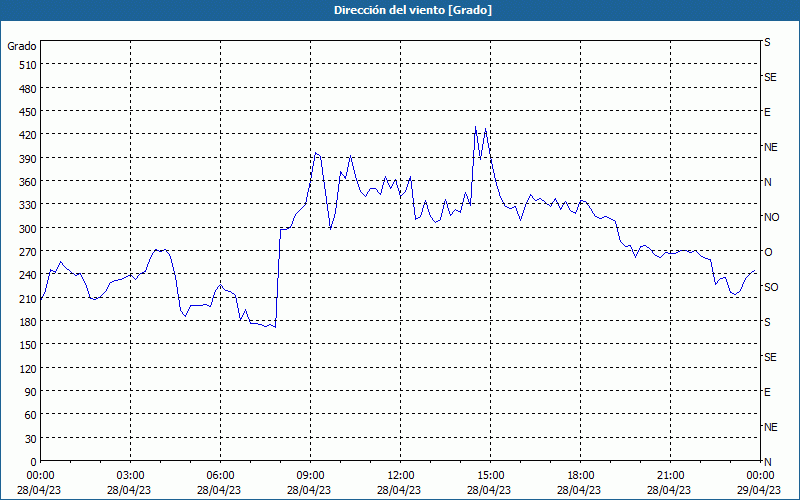
Task: Select the 180 left axis value
Action: click(x=29, y=322)
